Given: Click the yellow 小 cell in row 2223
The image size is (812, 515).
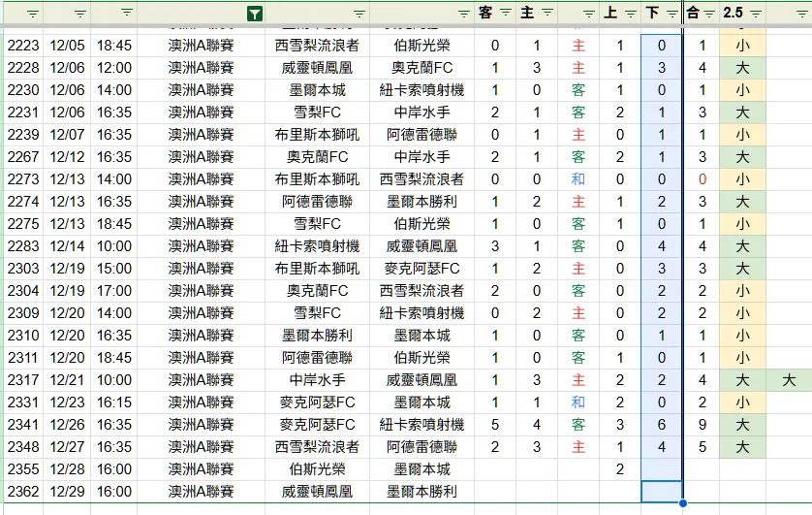Looking at the screenshot, I should pyautogui.click(x=741, y=46).
